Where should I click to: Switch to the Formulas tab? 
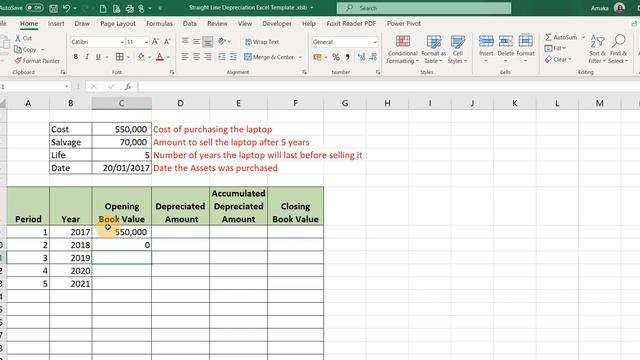159,24
